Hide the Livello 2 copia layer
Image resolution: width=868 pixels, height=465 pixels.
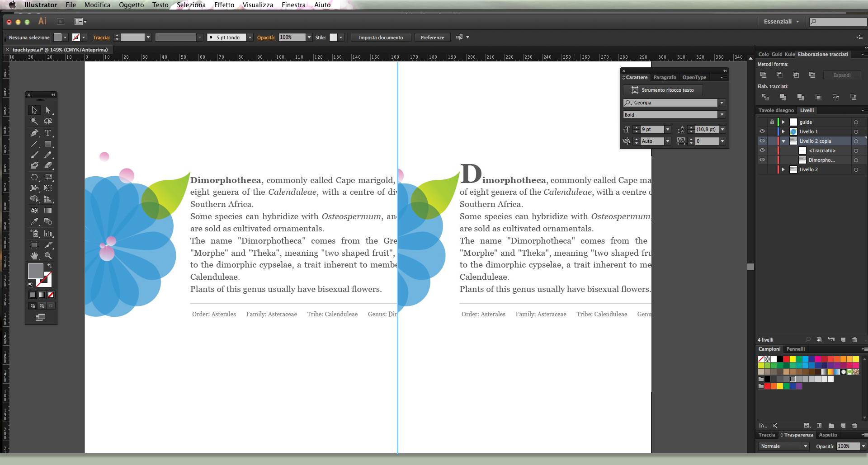click(x=762, y=141)
